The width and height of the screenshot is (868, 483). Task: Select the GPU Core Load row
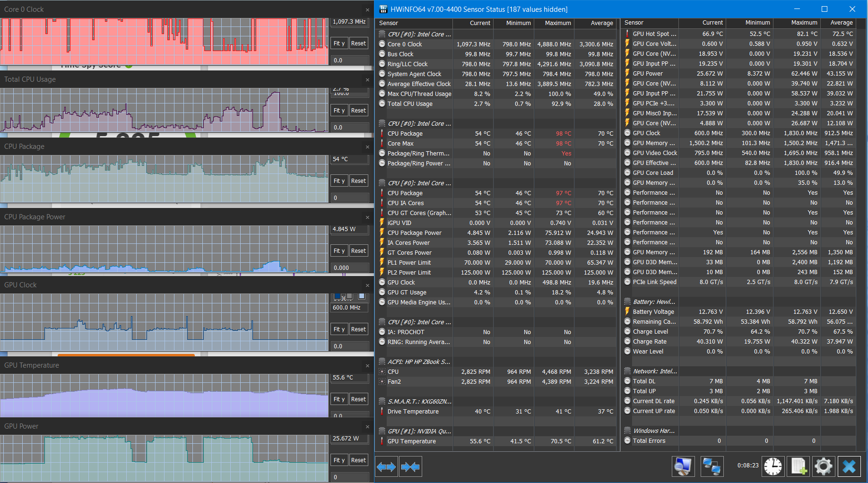[x=739, y=172]
